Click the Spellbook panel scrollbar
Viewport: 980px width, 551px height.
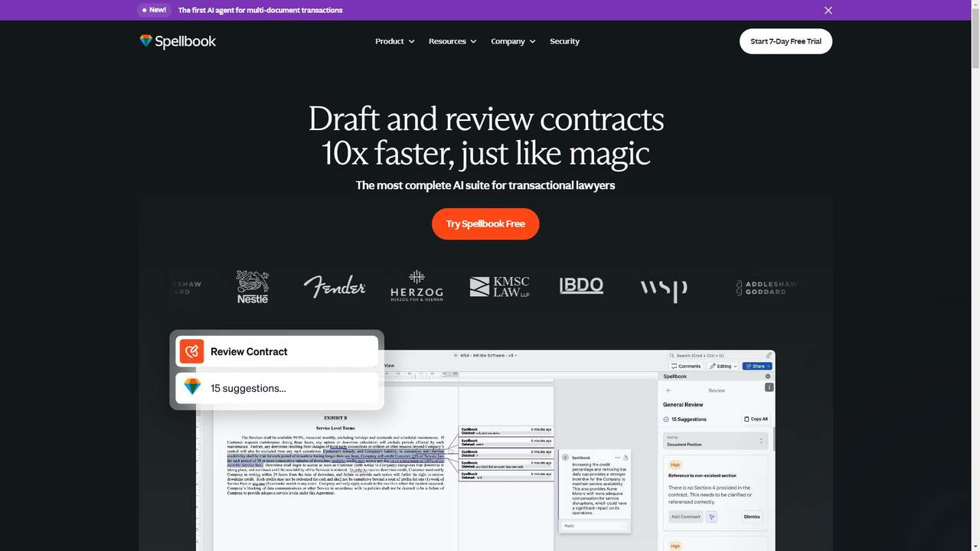(773, 439)
